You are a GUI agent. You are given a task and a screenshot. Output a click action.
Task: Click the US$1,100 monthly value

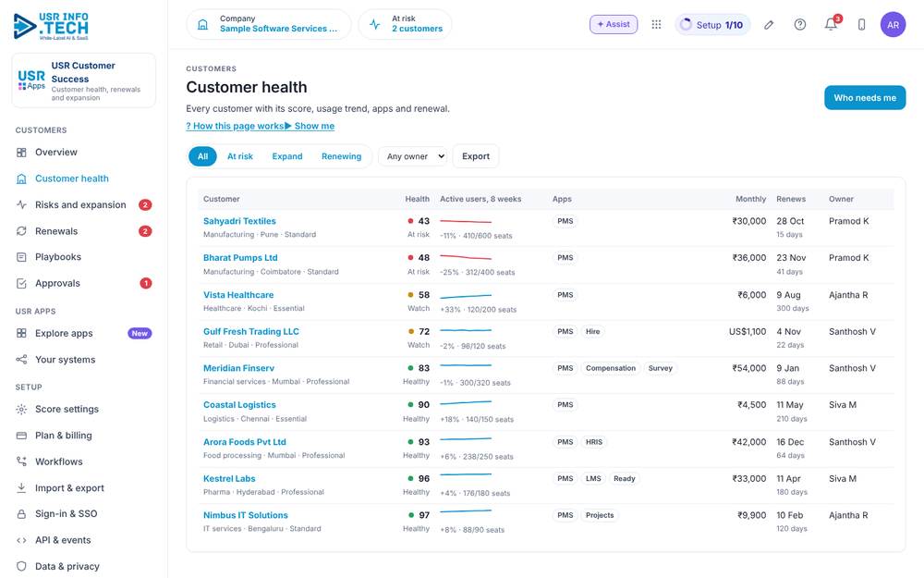point(748,331)
